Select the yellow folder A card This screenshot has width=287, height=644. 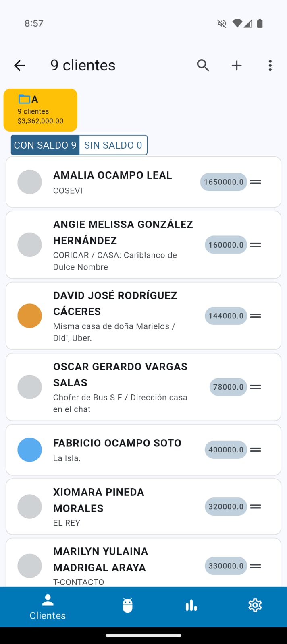pos(40,110)
